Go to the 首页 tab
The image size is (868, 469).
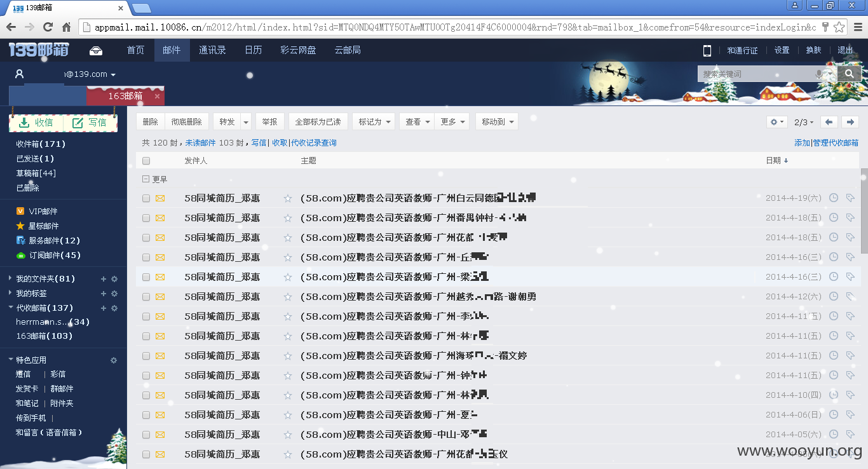click(x=135, y=50)
